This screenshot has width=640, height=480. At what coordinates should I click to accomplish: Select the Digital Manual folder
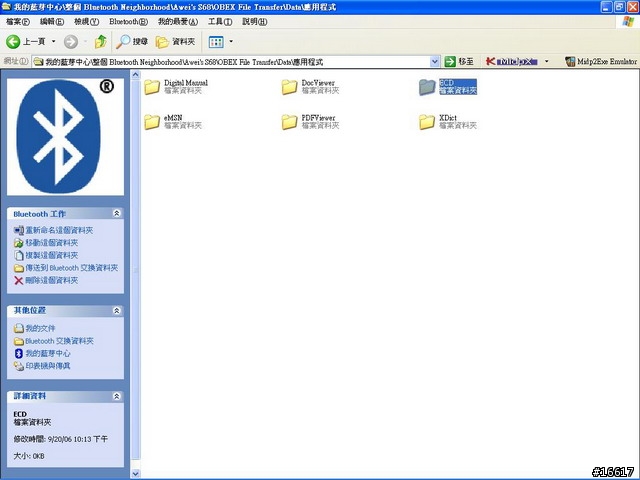point(176,87)
